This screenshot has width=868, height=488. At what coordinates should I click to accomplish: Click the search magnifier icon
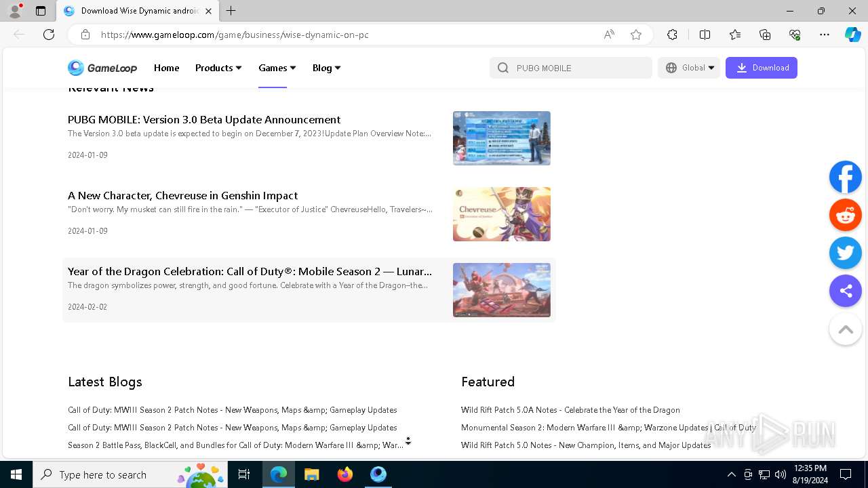coord(502,68)
